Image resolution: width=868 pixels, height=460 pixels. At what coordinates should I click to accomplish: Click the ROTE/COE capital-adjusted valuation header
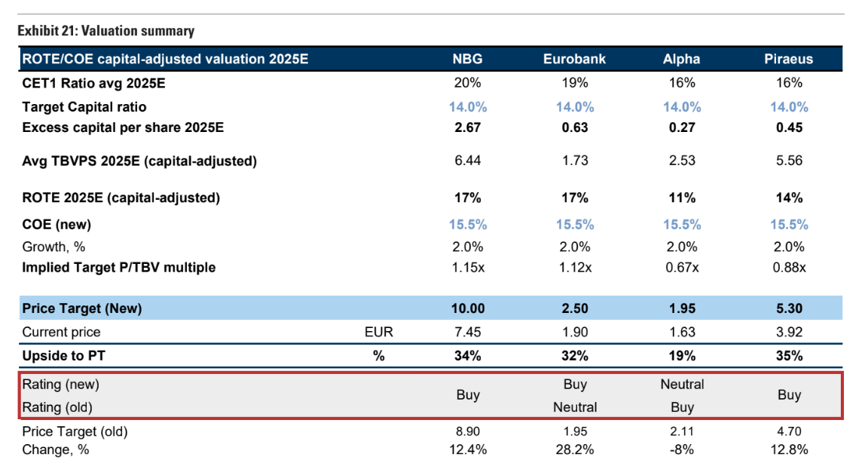point(166,59)
